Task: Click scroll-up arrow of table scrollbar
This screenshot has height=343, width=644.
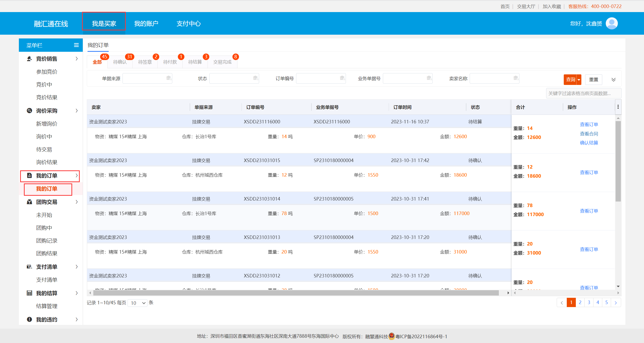Action: (x=618, y=118)
